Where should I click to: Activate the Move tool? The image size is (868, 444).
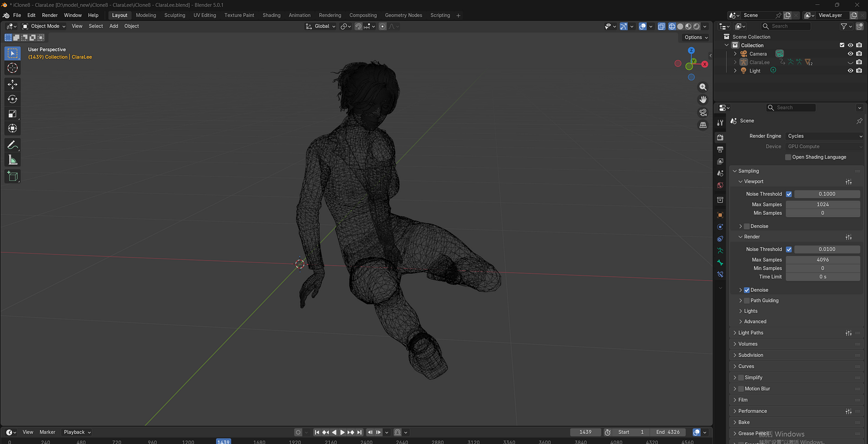[12, 85]
